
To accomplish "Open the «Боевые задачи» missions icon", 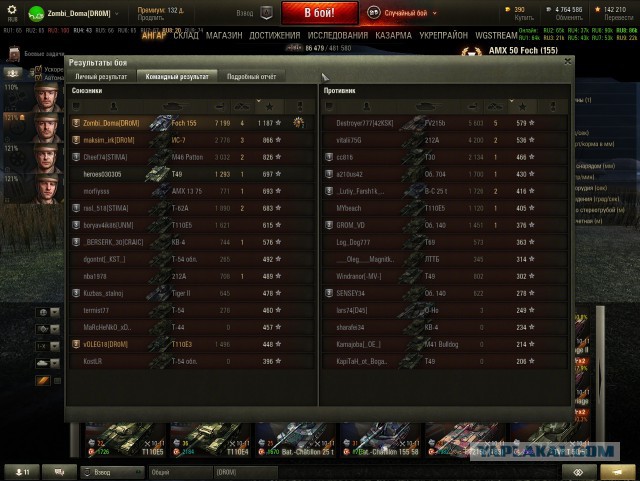I will (14, 54).
